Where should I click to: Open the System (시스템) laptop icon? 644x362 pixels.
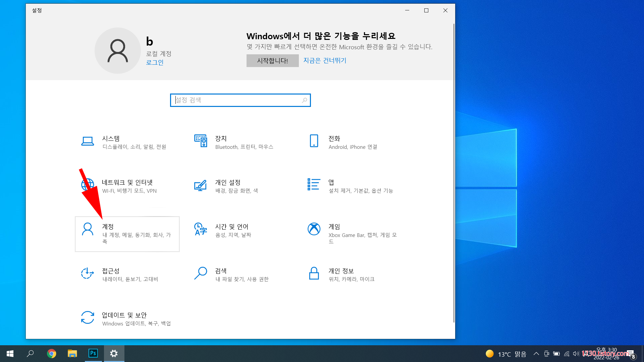pyautogui.click(x=88, y=141)
